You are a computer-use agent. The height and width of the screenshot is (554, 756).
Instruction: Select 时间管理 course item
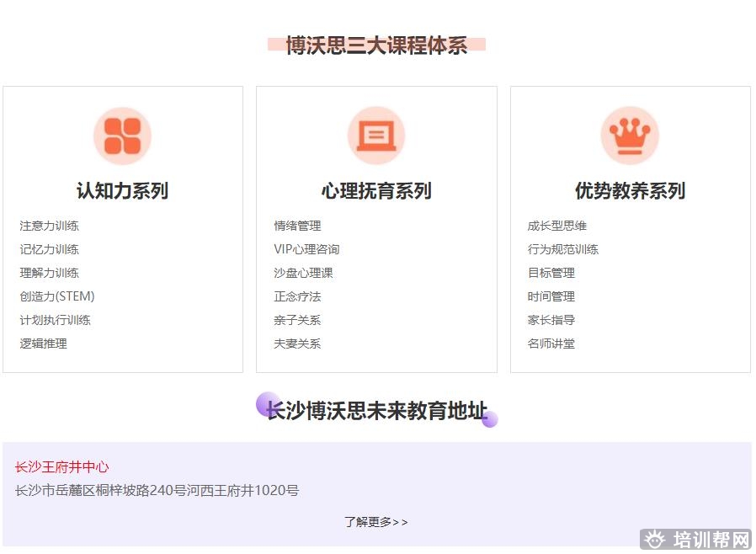click(x=551, y=296)
